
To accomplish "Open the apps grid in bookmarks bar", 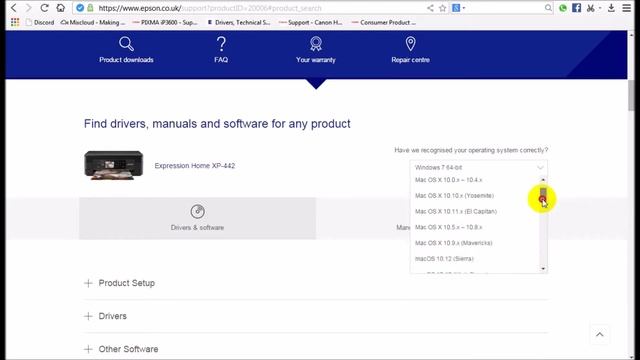I will pyautogui.click(x=15, y=22).
